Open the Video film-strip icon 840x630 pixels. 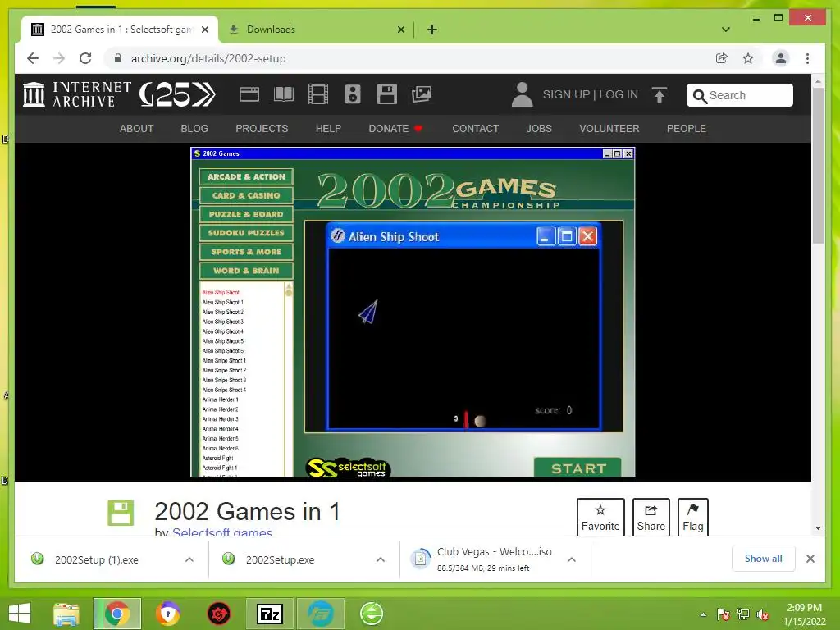318,94
